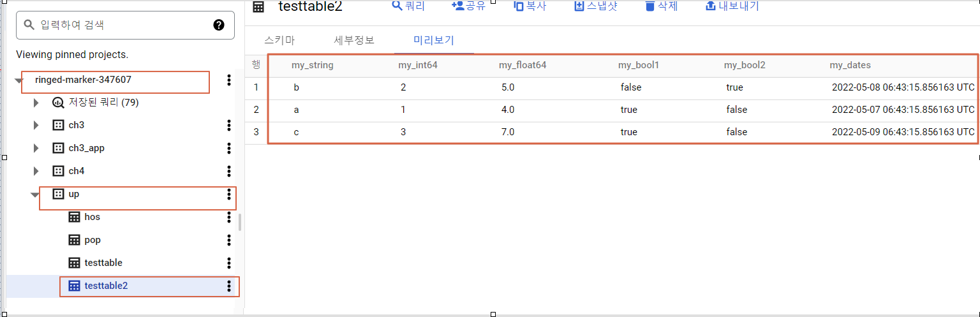
Task: Open more options for pop table
Action: 229,240
